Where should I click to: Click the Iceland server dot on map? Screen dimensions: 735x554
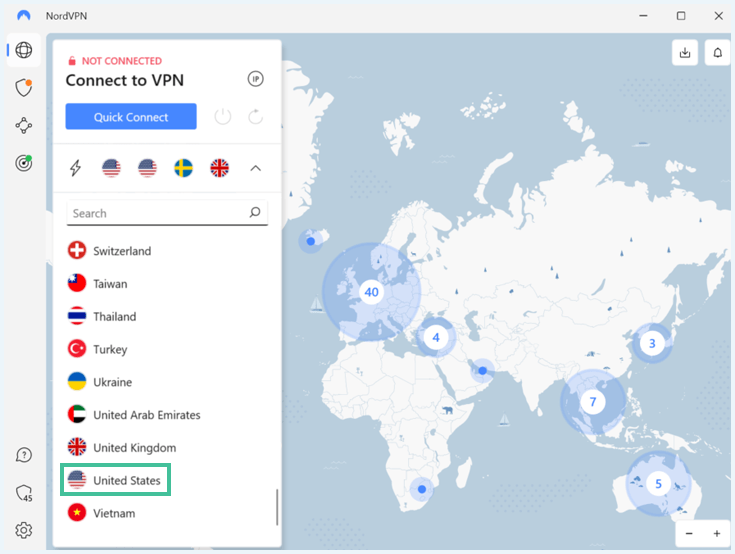pyautogui.click(x=310, y=241)
